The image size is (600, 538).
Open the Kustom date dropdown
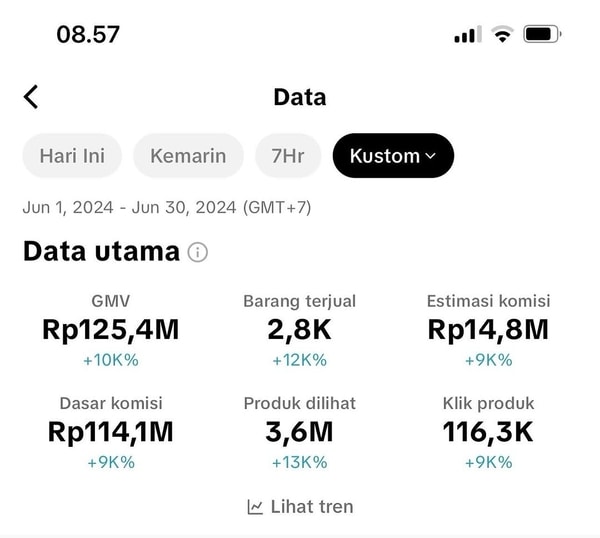[393, 156]
